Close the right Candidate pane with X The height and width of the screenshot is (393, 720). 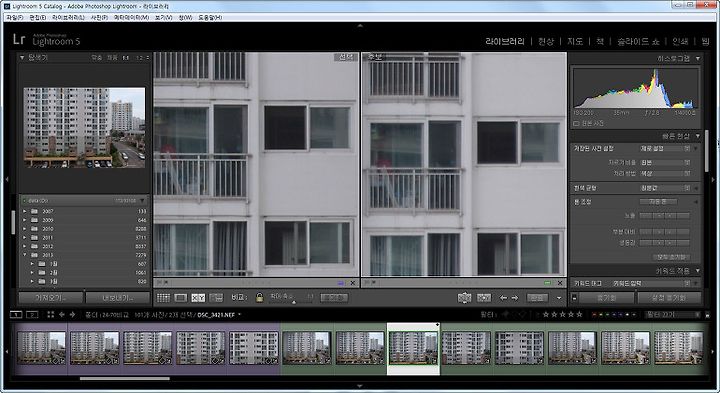[560, 283]
